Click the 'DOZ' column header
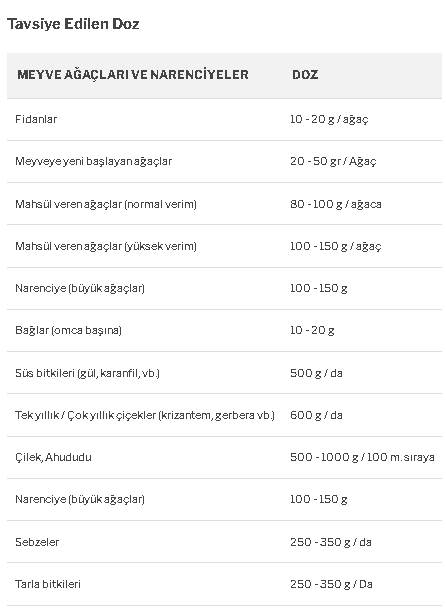Screen dimensions: 446x615 point(305,75)
